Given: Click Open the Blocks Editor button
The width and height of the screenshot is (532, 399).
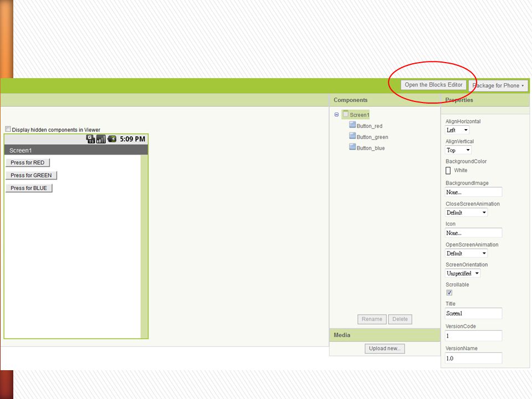Looking at the screenshot, I should 433,85.
